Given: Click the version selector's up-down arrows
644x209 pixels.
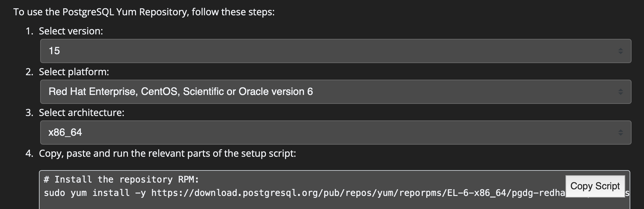Looking at the screenshot, I should coord(620,51).
